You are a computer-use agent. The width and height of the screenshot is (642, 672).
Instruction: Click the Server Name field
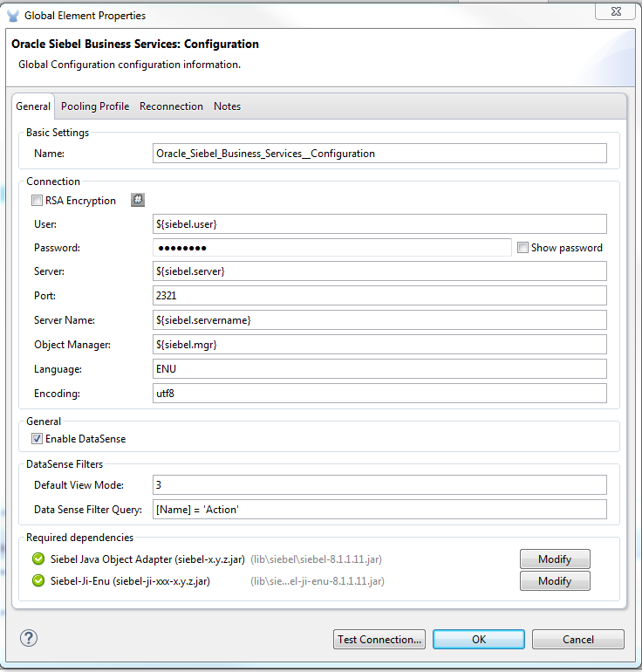[x=379, y=319]
